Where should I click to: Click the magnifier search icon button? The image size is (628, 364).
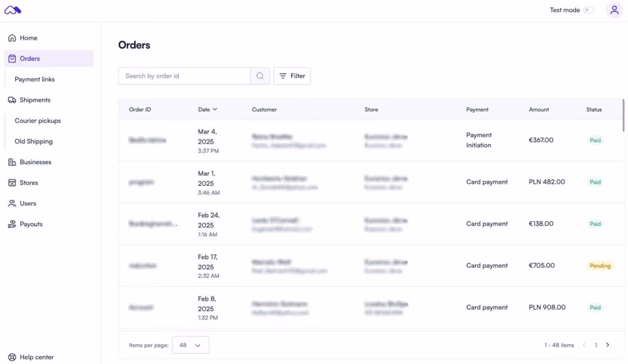coord(260,76)
